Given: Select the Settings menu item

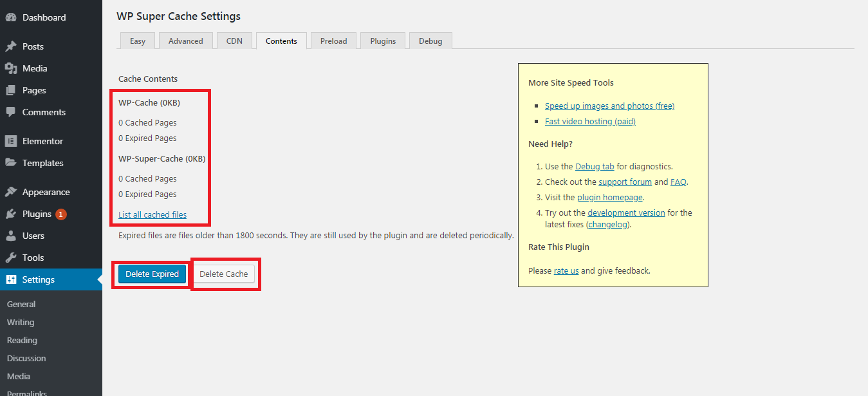Looking at the screenshot, I should point(51,279).
